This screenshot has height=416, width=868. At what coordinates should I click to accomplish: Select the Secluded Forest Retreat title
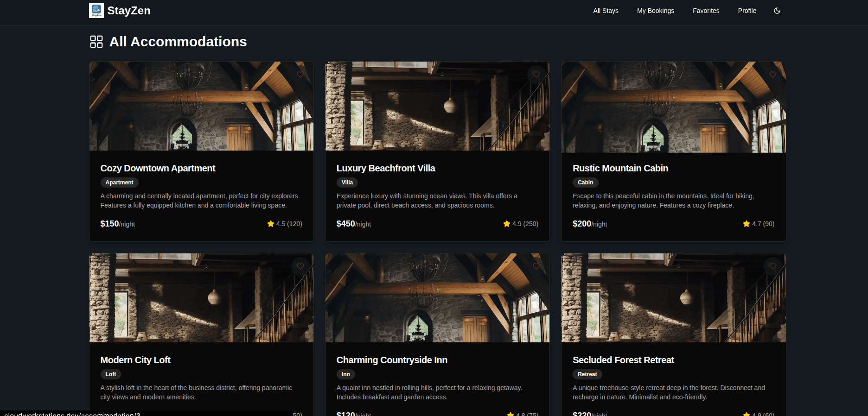(623, 360)
